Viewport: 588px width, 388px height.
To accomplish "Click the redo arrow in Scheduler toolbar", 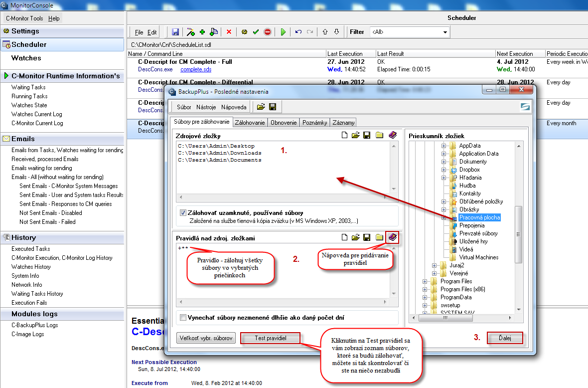I will 310,32.
